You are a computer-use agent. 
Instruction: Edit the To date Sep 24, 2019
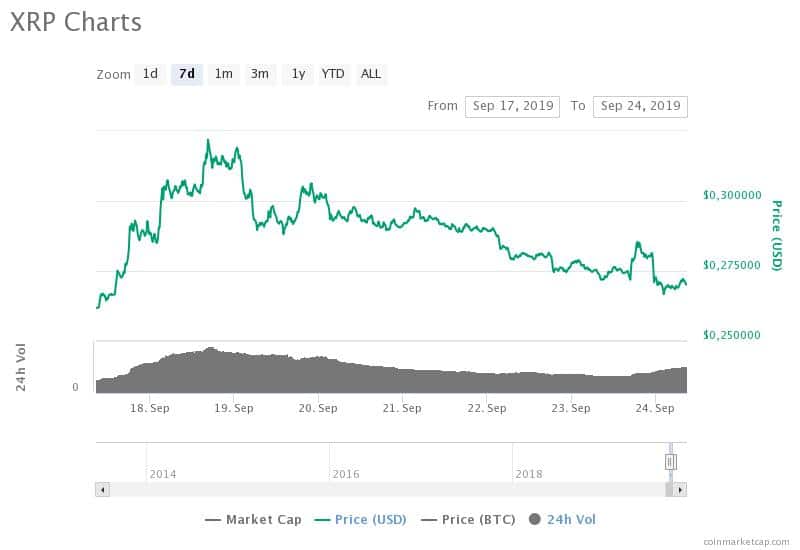tap(640, 107)
